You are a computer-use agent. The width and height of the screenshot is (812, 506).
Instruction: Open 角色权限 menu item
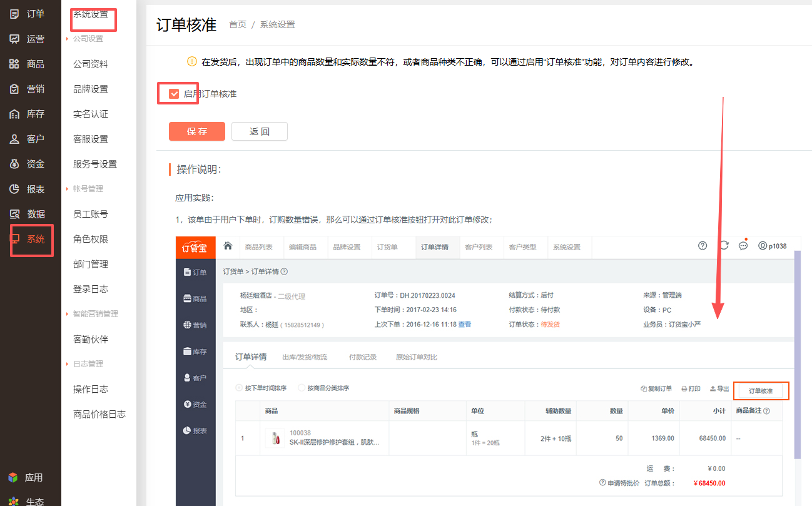(91, 239)
